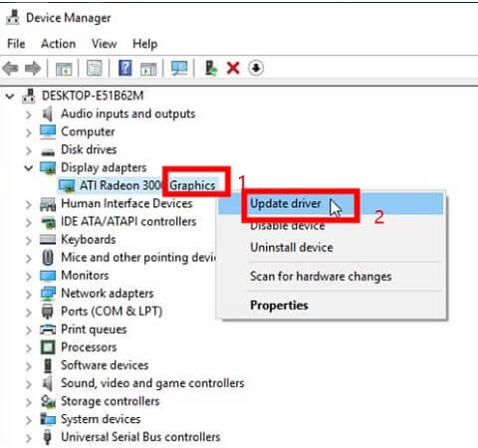This screenshot has width=478, height=448.
Task: Click the Keyboards category icon
Action: pos(48,240)
